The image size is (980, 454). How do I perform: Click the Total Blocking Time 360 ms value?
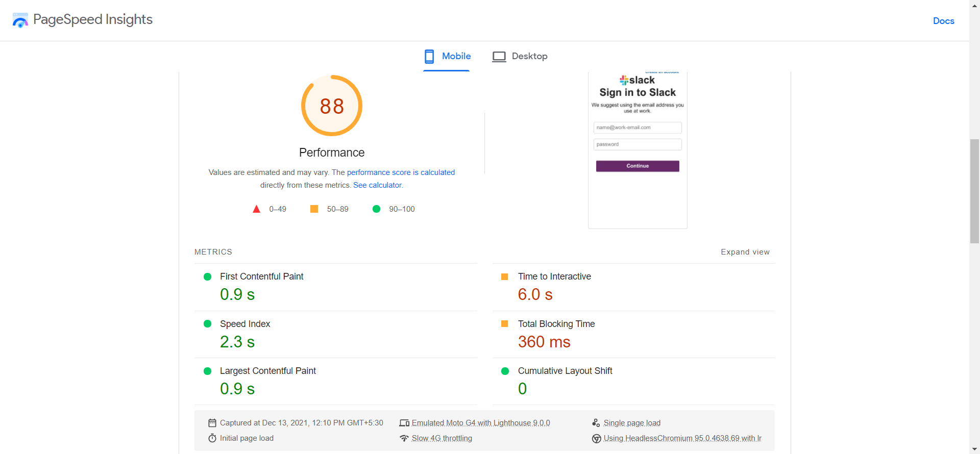click(544, 342)
